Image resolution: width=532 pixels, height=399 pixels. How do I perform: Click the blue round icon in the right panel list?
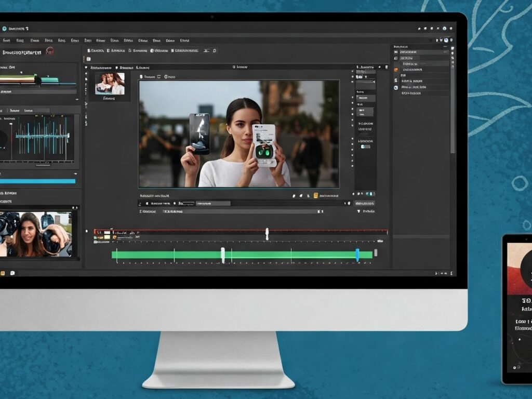pyautogui.click(x=396, y=88)
